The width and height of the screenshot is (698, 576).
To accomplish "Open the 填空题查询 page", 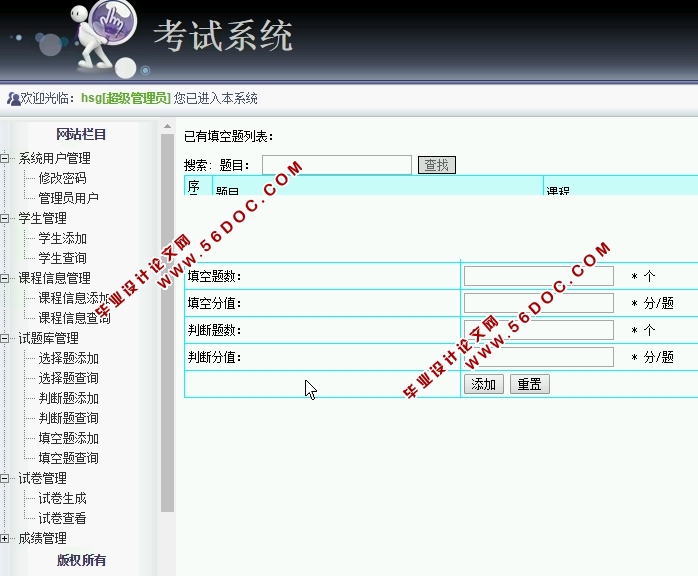I will 68,458.
